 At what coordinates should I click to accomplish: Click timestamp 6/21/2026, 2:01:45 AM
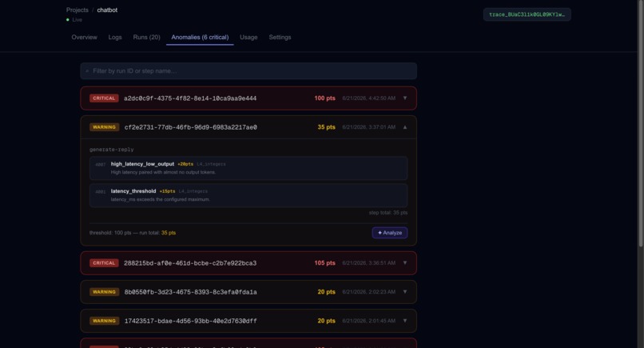pos(369,321)
